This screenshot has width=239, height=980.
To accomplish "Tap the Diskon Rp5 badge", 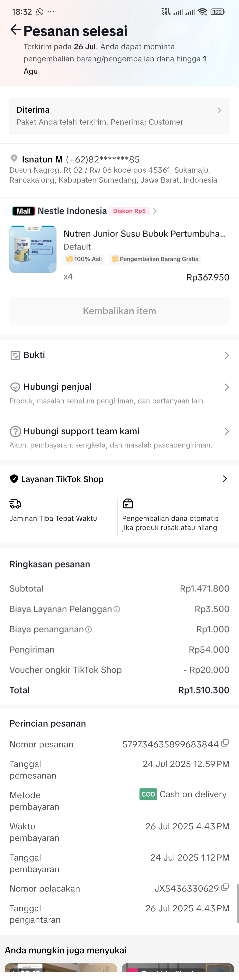I will [x=129, y=211].
